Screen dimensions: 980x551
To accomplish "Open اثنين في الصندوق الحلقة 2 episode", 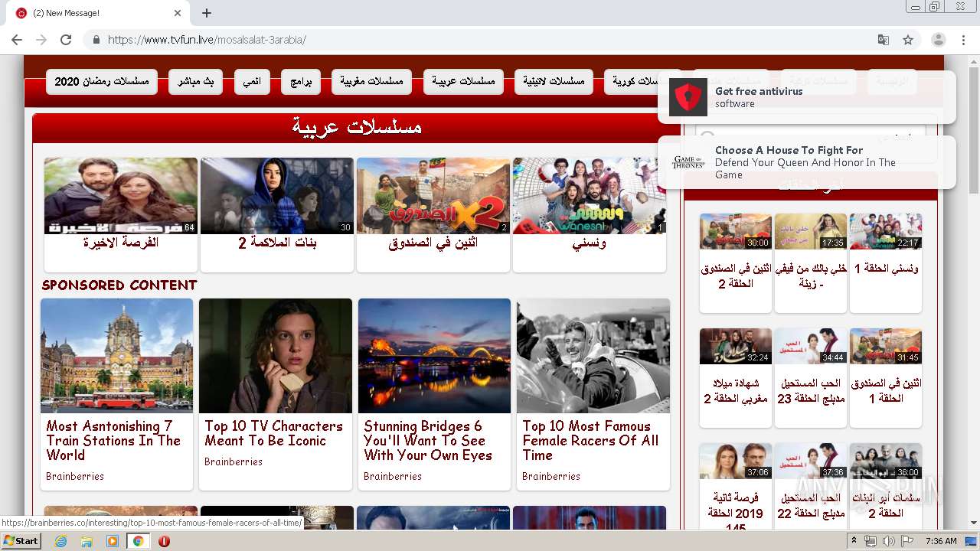I will 736,262.
